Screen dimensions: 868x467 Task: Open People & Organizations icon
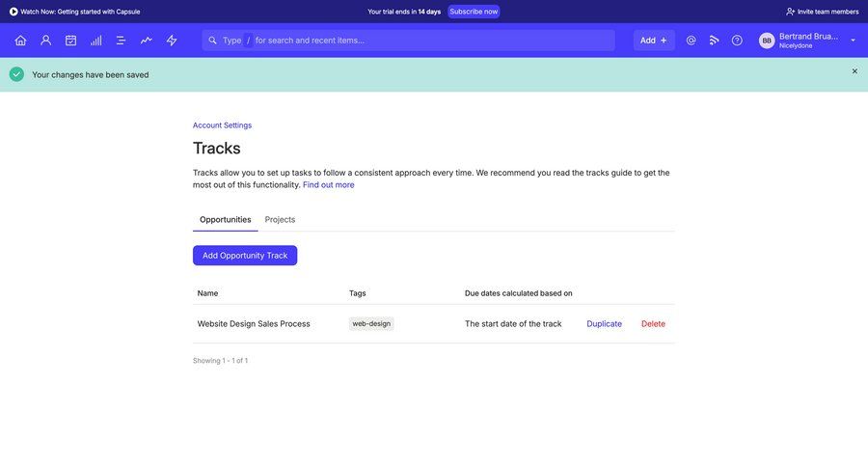[x=45, y=41]
